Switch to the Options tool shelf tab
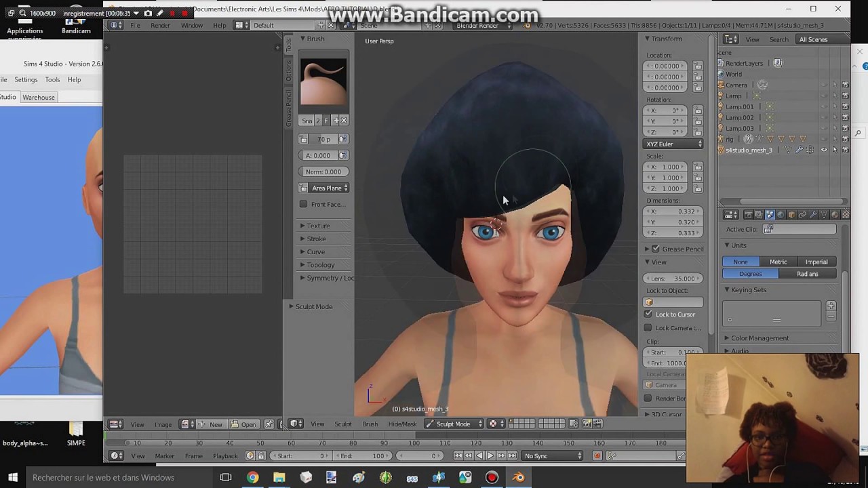 coord(288,70)
